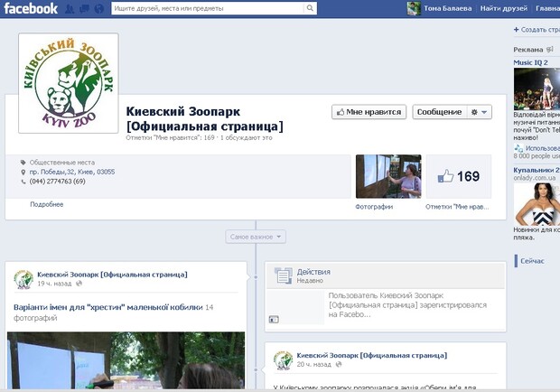Open Тома Балаева profile avatar

point(414,8)
